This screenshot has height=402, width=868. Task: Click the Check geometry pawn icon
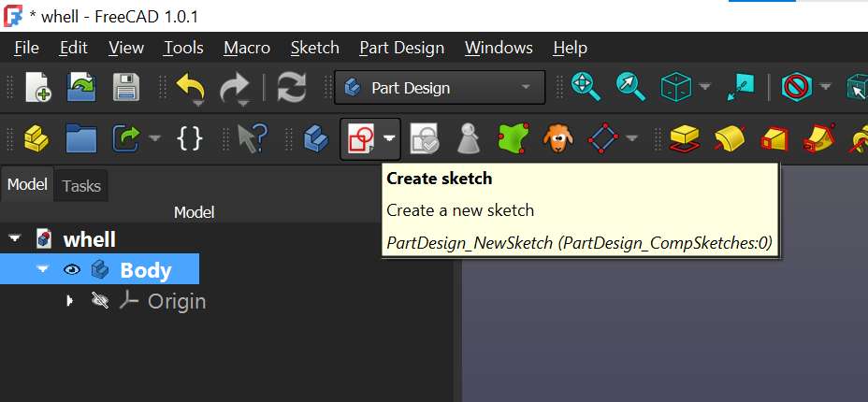[469, 138]
